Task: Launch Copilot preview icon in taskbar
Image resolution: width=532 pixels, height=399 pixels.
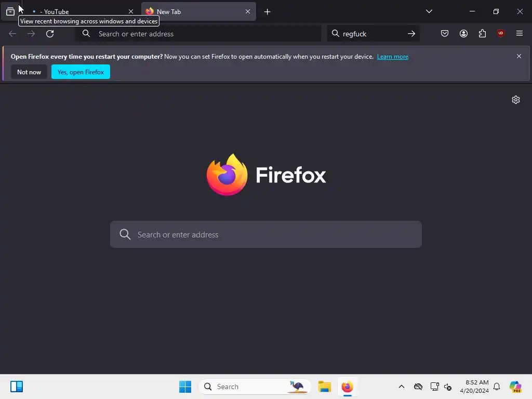Action: tap(515, 387)
